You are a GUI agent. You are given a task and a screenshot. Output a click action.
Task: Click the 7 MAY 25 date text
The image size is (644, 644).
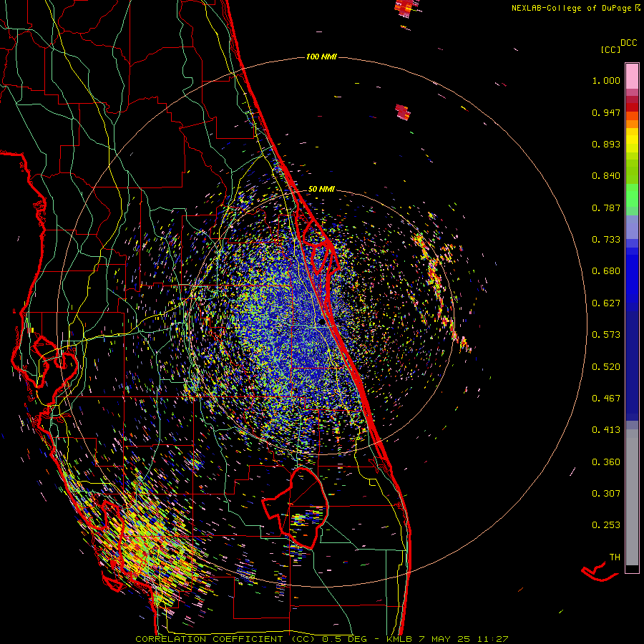pyautogui.click(x=445, y=639)
